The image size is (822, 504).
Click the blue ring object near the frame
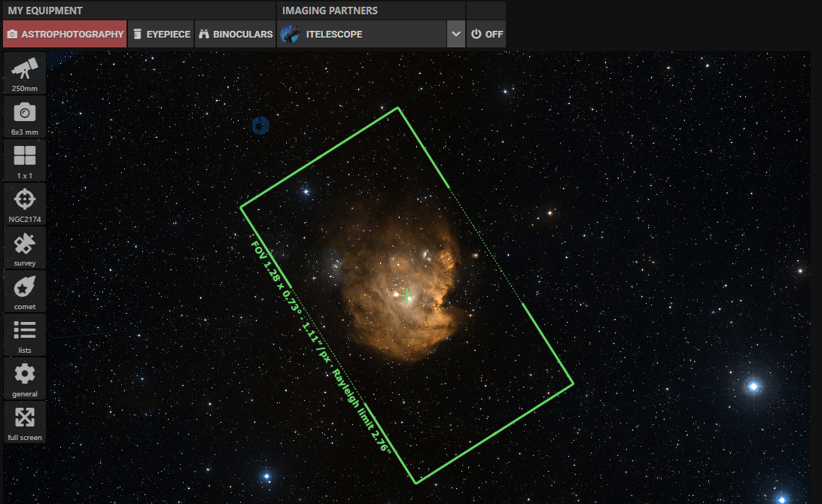[x=260, y=126]
